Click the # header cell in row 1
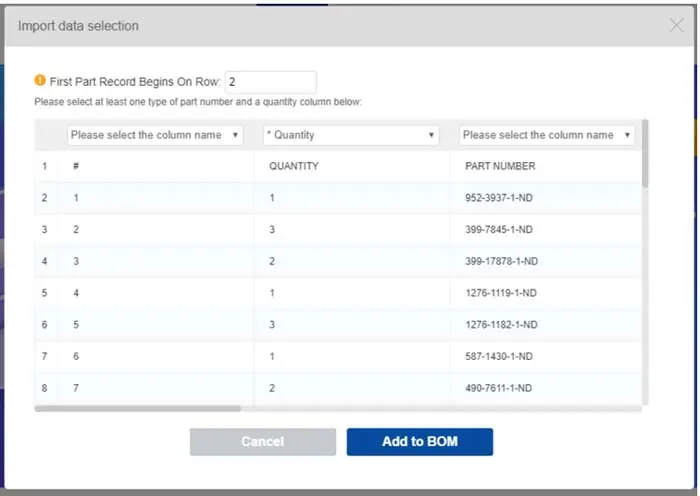 tap(77, 166)
